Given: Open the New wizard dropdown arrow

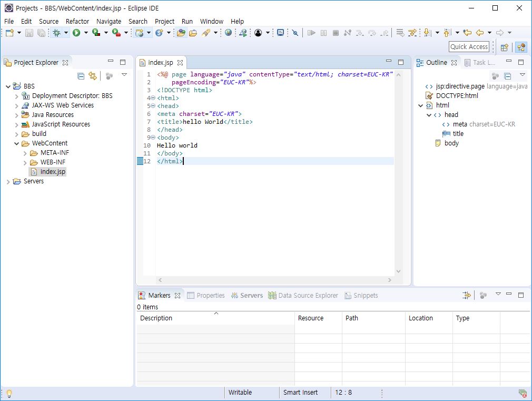Looking at the screenshot, I should click(19, 33).
